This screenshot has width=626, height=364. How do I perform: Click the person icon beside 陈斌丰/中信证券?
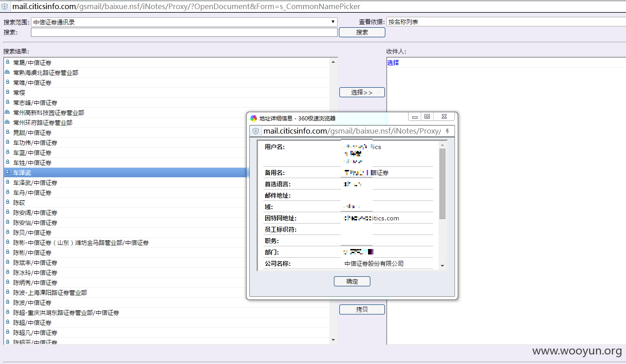7,262
